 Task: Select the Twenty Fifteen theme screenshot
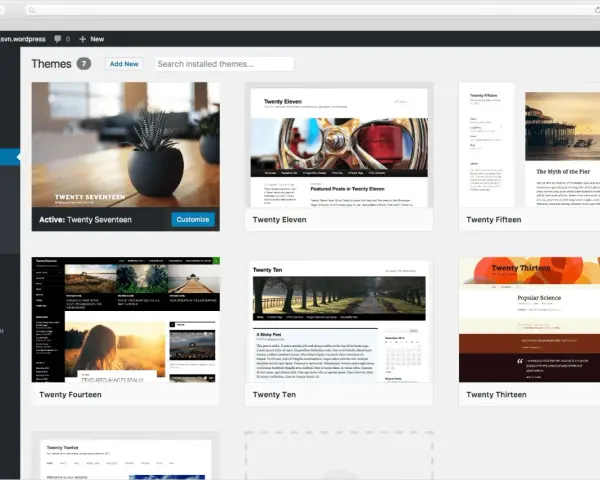(x=529, y=145)
